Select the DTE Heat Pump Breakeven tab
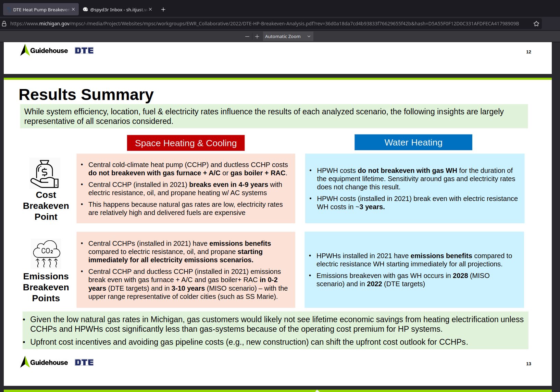 coord(39,10)
